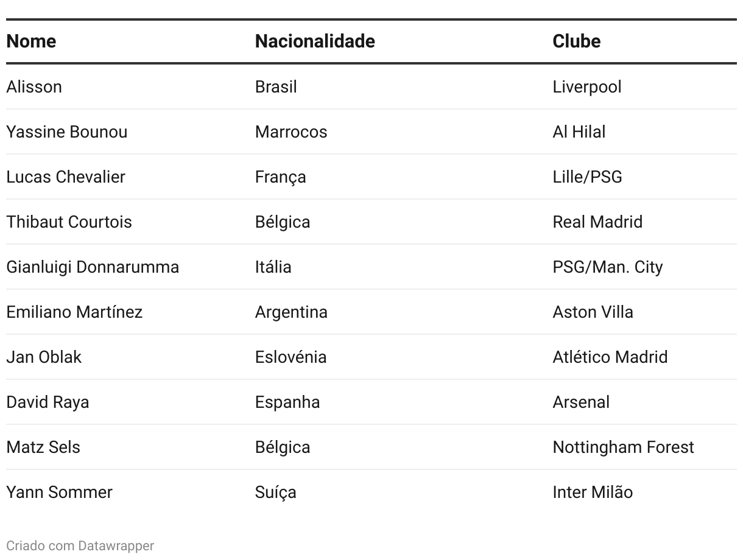Select the Jan Oblak name cell
Screen dimensions: 743x560
tap(44, 357)
